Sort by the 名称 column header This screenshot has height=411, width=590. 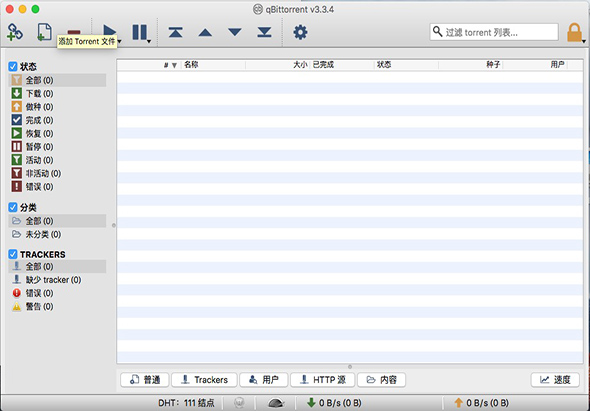(x=214, y=65)
